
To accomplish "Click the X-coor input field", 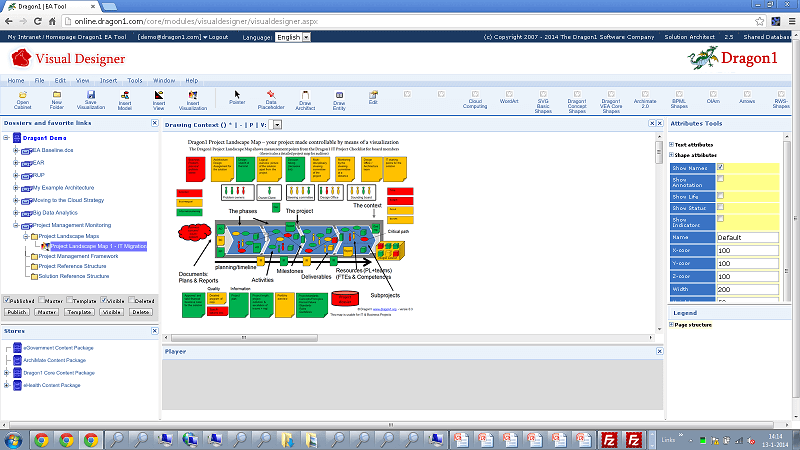I will pyautogui.click(x=747, y=251).
